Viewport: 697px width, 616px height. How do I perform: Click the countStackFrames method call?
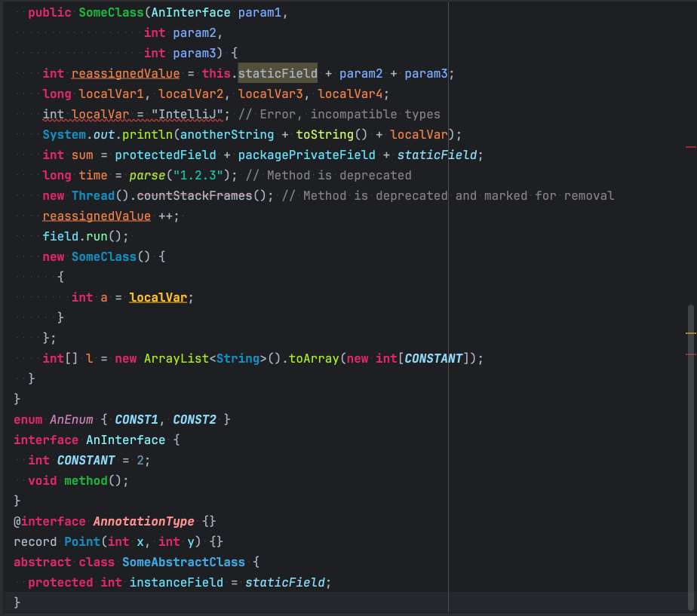[x=205, y=195]
